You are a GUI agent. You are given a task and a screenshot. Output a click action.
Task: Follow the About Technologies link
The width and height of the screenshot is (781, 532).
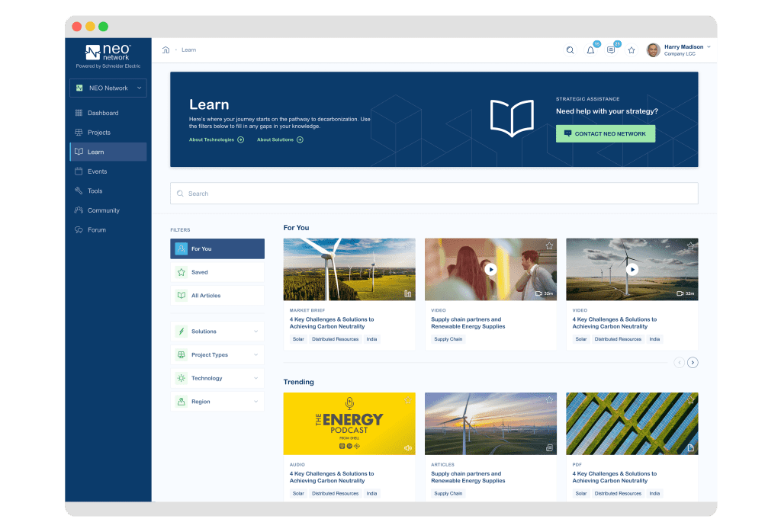(x=216, y=140)
